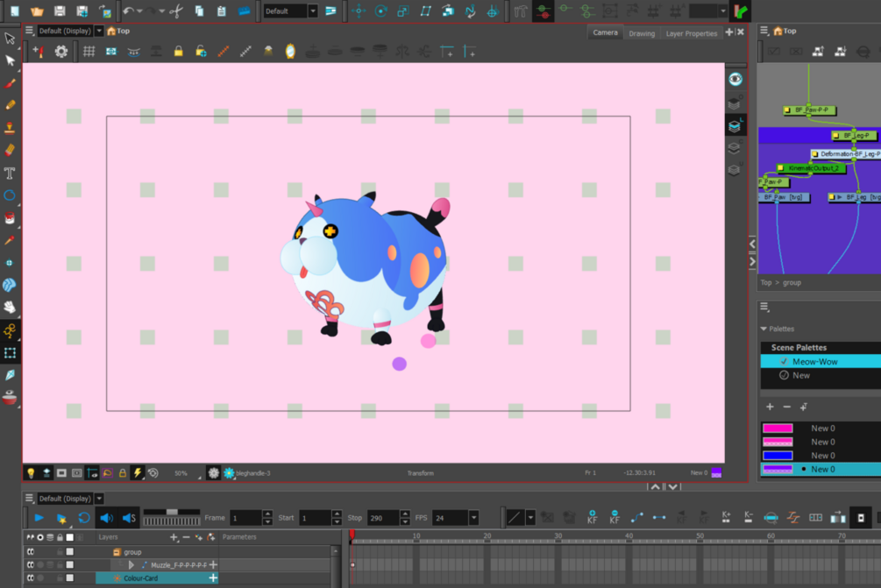
Task: Toggle visibility of the Colour-Card layer
Action: (x=31, y=577)
